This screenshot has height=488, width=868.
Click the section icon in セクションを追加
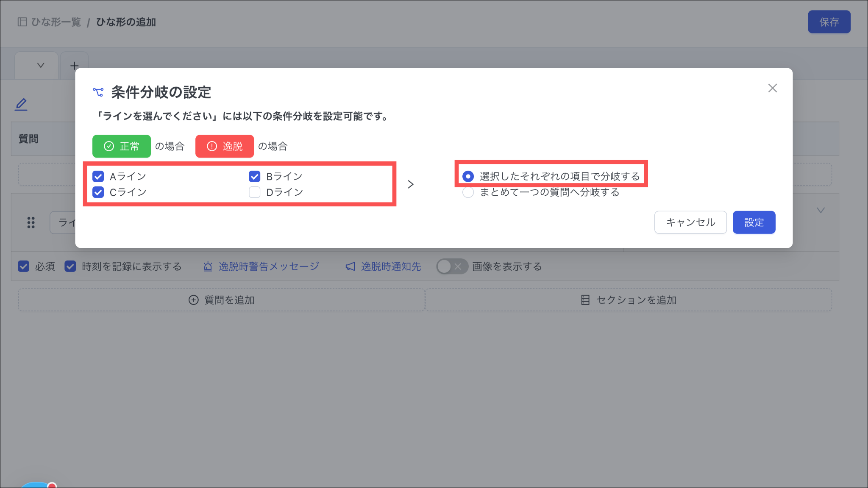[585, 300]
